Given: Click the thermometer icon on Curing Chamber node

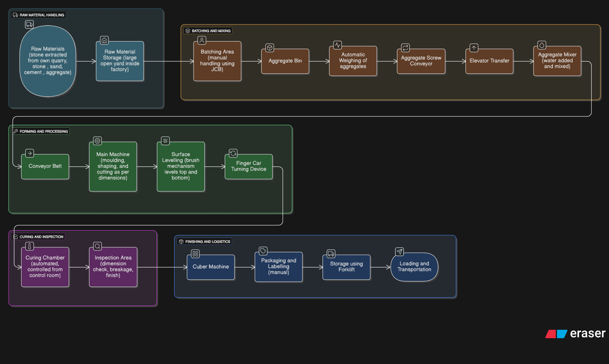Looking at the screenshot, I should [30, 246].
